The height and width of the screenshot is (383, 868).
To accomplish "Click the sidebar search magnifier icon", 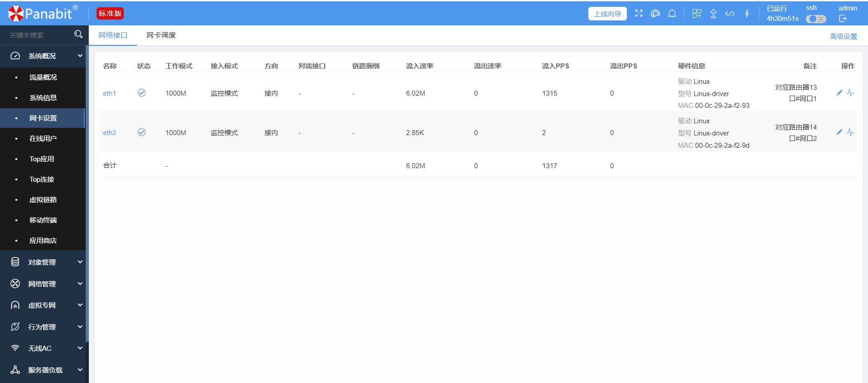I will (78, 34).
